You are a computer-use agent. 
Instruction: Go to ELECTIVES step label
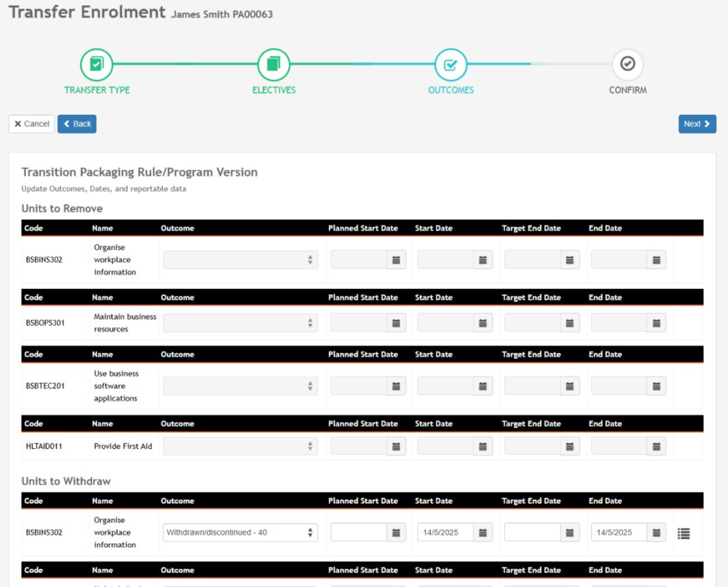(x=274, y=90)
